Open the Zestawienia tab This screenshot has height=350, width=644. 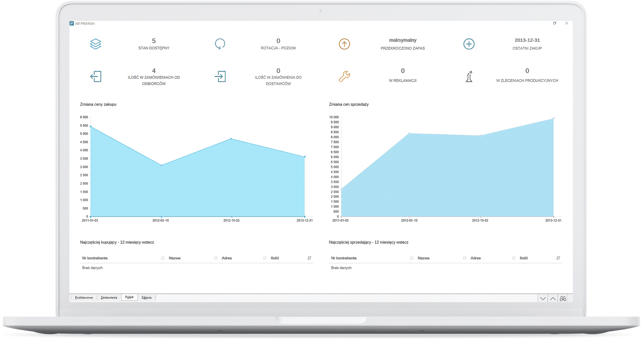(109, 297)
